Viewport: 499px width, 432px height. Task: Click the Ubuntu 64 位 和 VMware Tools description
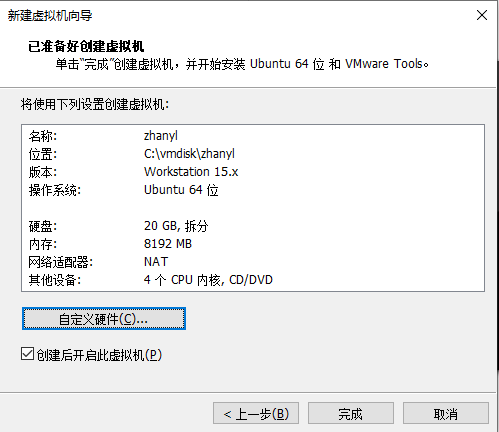pyautogui.click(x=339, y=64)
